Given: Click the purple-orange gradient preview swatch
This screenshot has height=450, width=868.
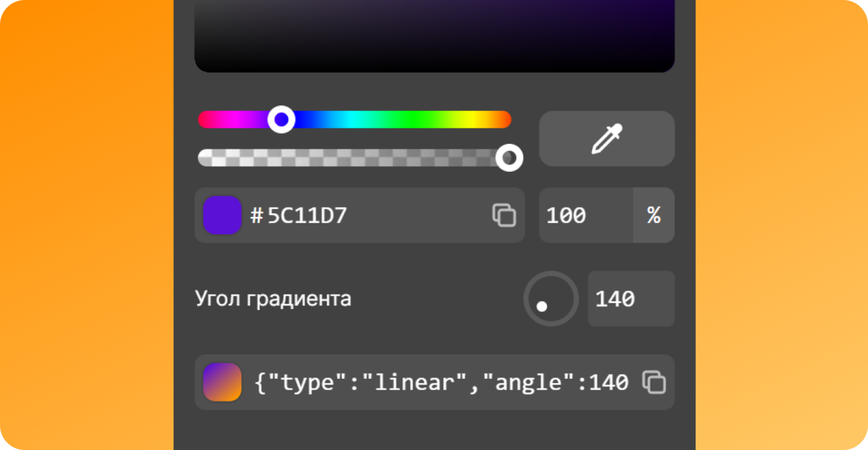Looking at the screenshot, I should pos(222,382).
